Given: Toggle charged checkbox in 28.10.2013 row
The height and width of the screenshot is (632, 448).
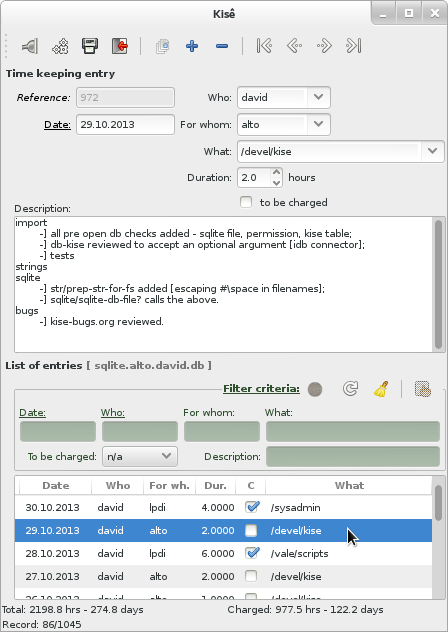Looking at the screenshot, I should [252, 553].
